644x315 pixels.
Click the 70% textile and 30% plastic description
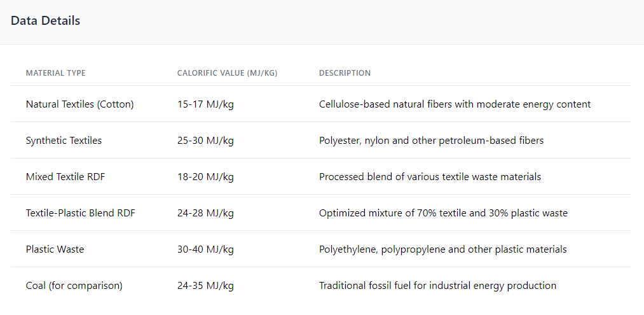(x=443, y=213)
